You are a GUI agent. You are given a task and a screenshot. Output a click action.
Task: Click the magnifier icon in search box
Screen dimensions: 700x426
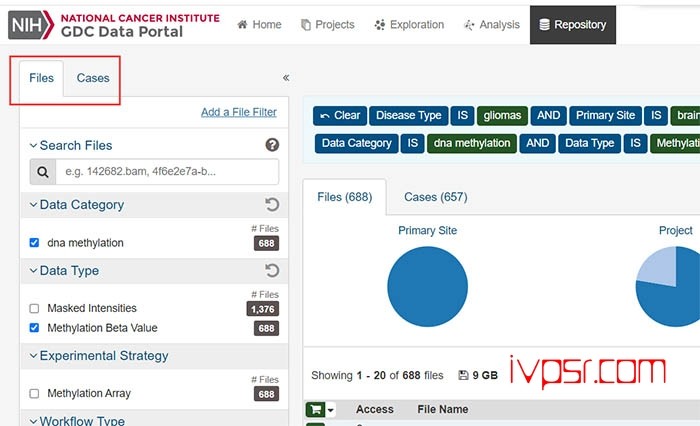pyautogui.click(x=43, y=172)
